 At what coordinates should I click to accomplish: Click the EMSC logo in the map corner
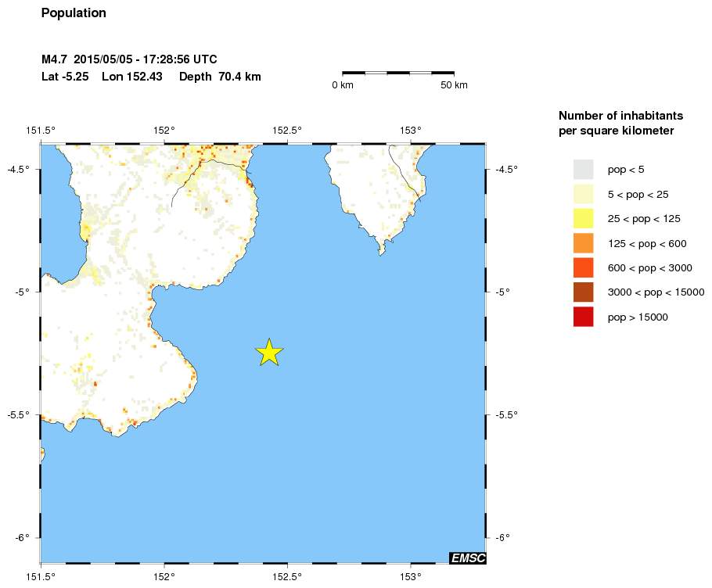(468, 558)
